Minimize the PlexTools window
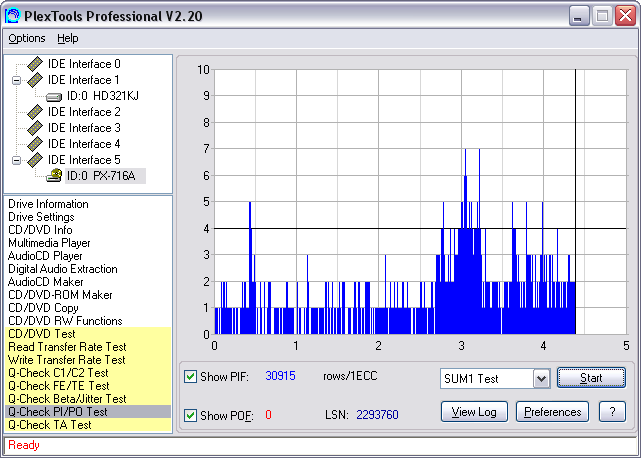 579,16
